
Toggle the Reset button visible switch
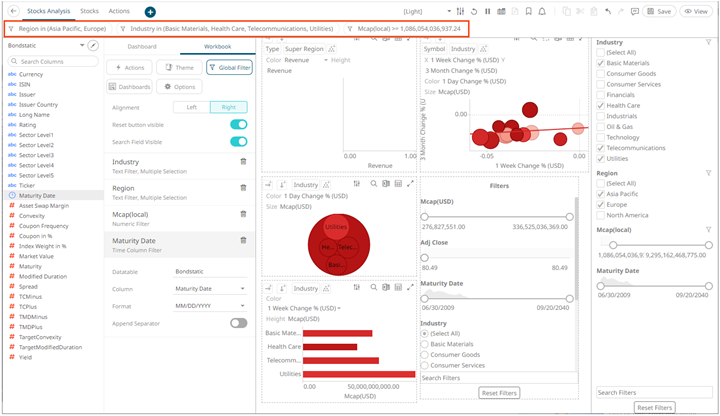click(x=238, y=125)
